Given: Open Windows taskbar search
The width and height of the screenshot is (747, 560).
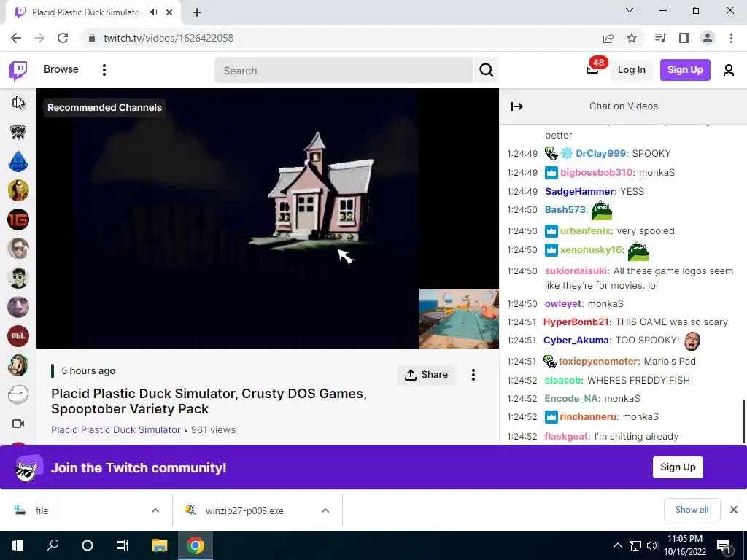Looking at the screenshot, I should click(53, 545).
